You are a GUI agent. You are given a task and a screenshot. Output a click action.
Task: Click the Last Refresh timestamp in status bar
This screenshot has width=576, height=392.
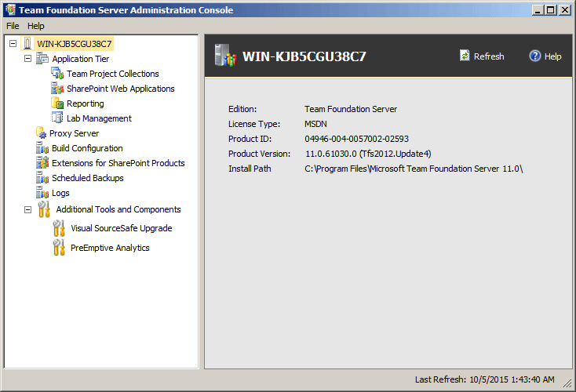tap(484, 379)
